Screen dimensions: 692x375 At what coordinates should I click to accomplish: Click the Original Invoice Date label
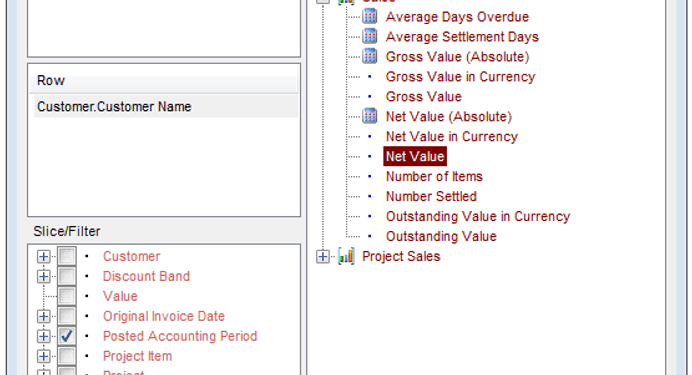pyautogui.click(x=164, y=316)
